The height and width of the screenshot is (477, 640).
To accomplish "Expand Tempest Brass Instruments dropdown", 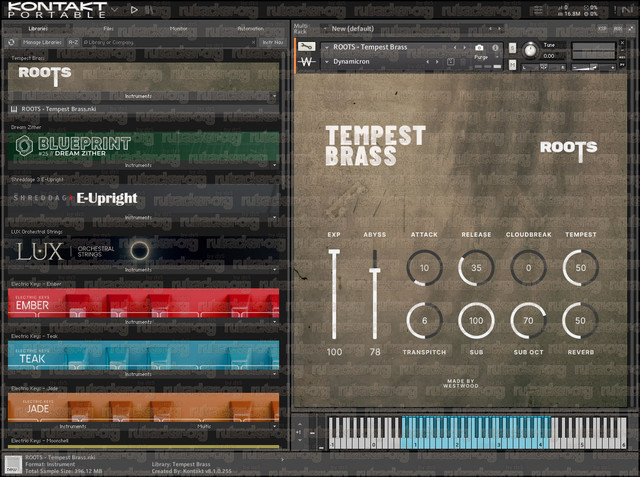I will (274, 96).
